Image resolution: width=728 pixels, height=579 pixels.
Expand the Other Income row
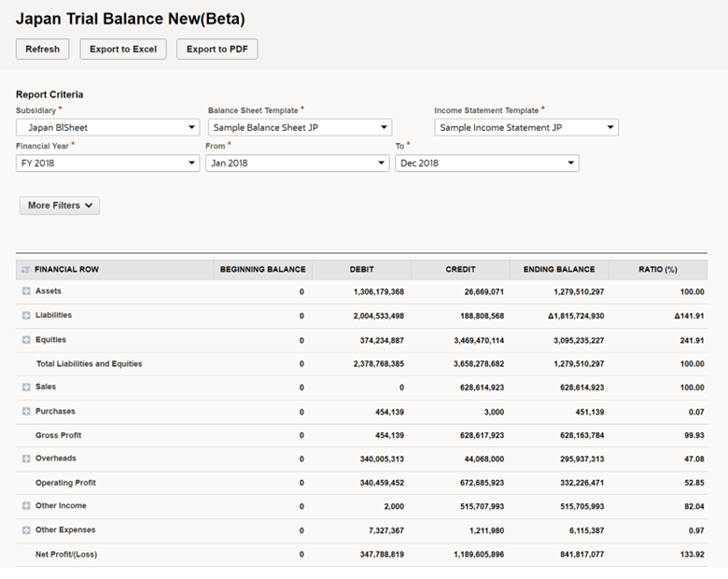tap(26, 505)
